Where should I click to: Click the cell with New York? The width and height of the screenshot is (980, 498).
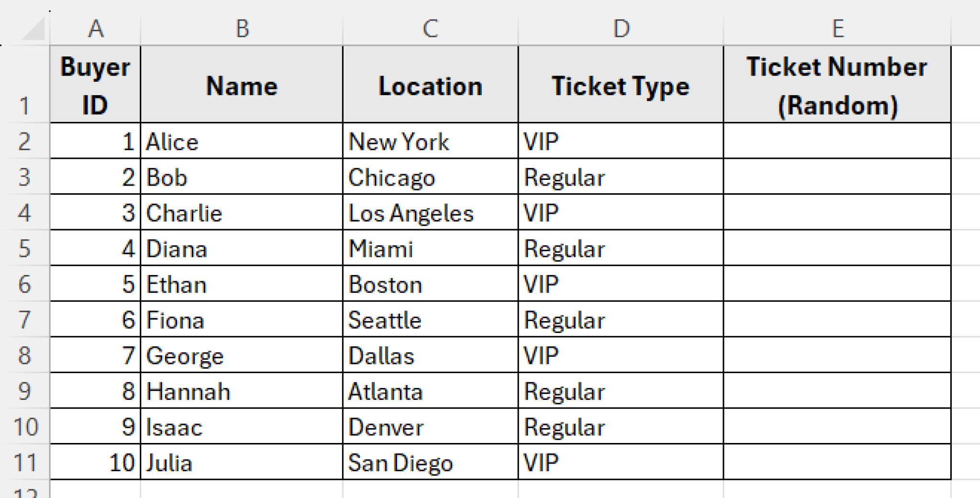430,142
